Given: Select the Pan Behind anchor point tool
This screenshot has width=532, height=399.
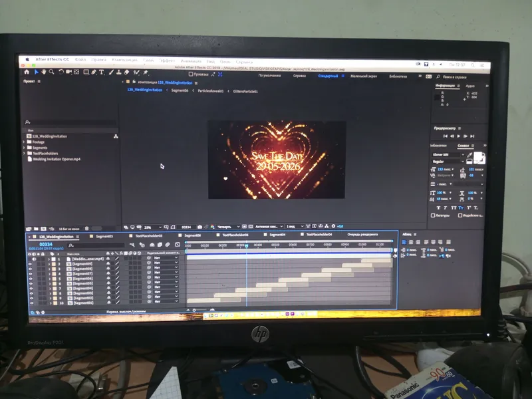Looking at the screenshot, I should coord(76,72).
